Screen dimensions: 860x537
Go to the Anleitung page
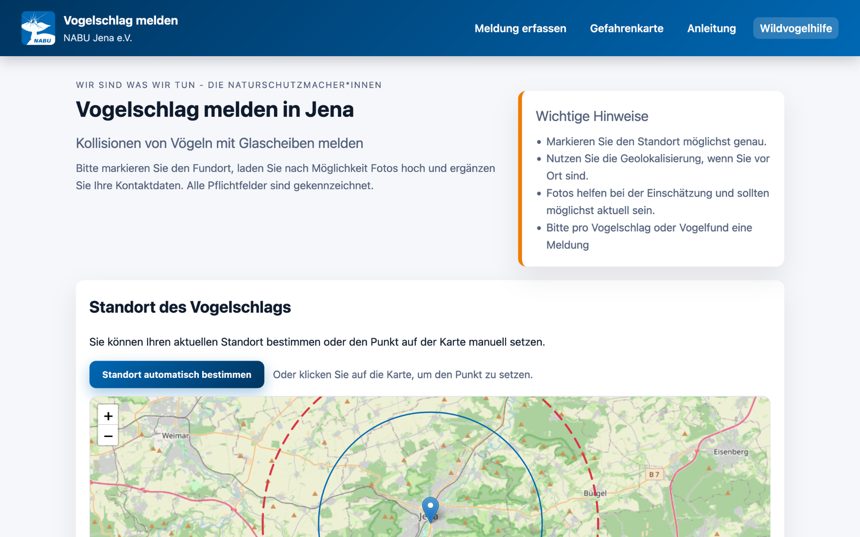(711, 29)
